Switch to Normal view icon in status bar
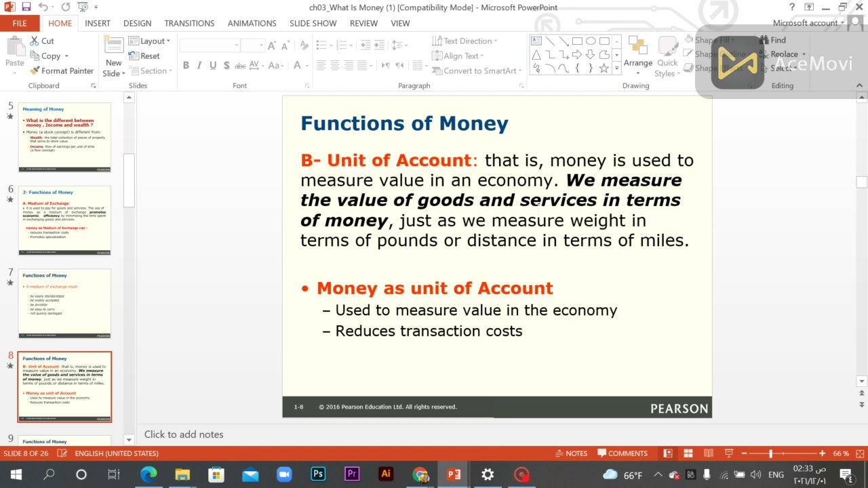The height and width of the screenshot is (488, 868). [668, 453]
